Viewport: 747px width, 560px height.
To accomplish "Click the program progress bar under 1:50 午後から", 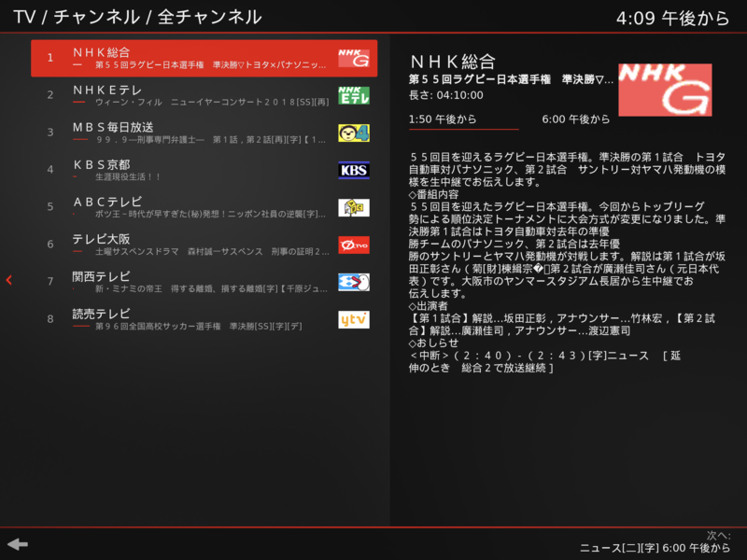I will tap(463, 129).
